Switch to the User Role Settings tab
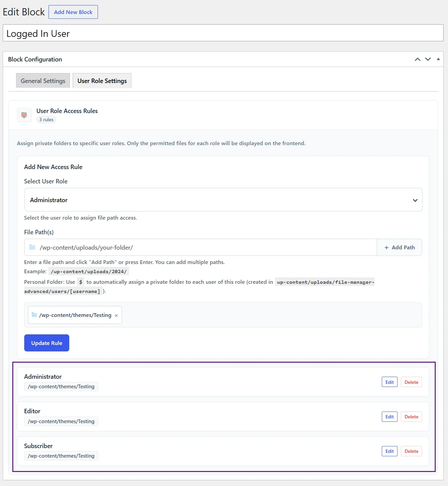 [102, 81]
